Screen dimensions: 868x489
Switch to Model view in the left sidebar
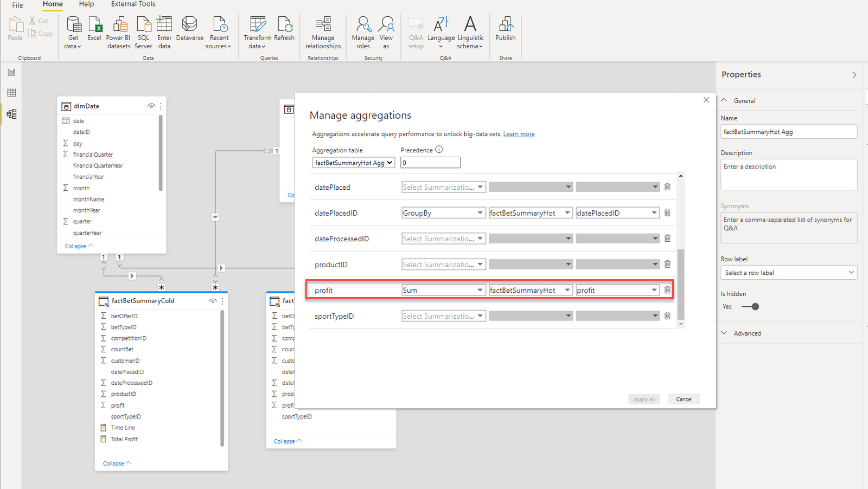click(11, 114)
